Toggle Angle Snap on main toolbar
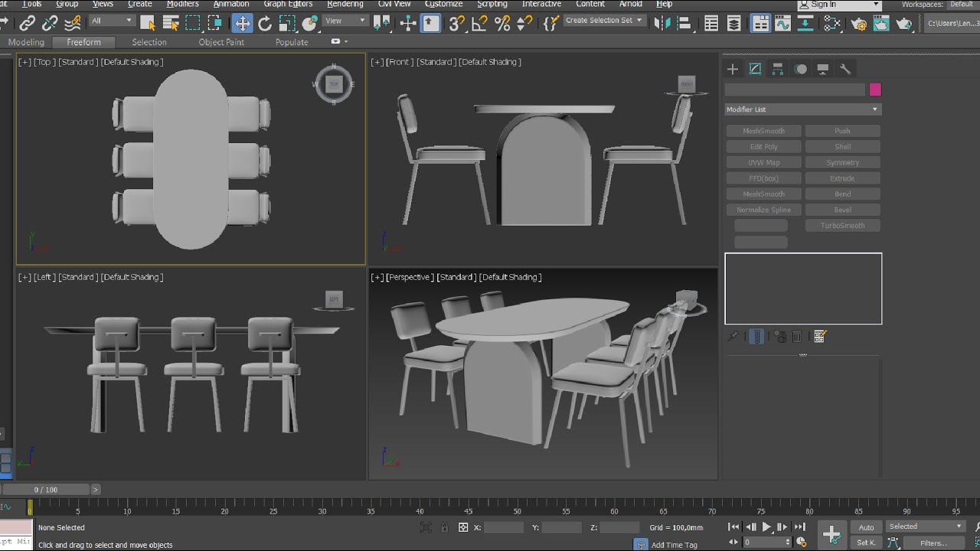 [480, 24]
